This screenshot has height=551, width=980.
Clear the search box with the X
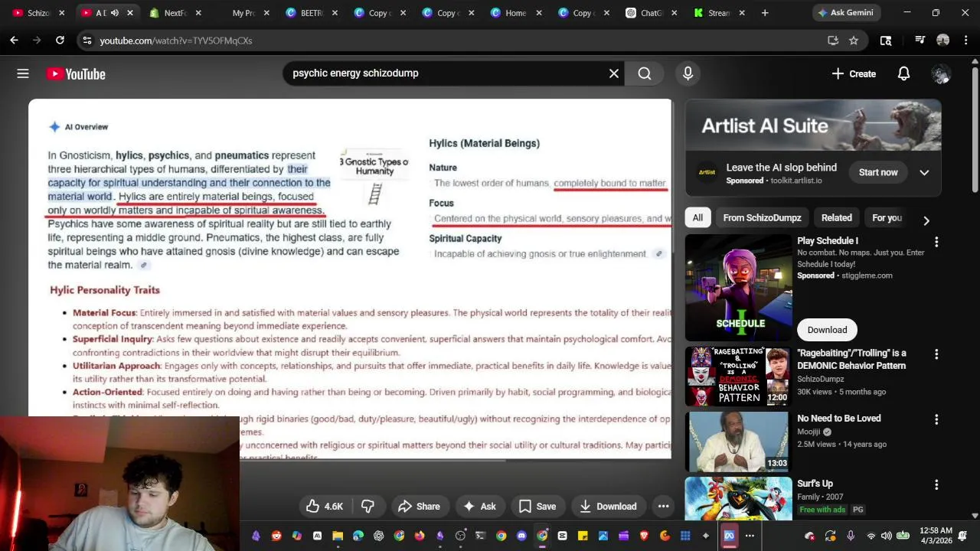click(613, 73)
